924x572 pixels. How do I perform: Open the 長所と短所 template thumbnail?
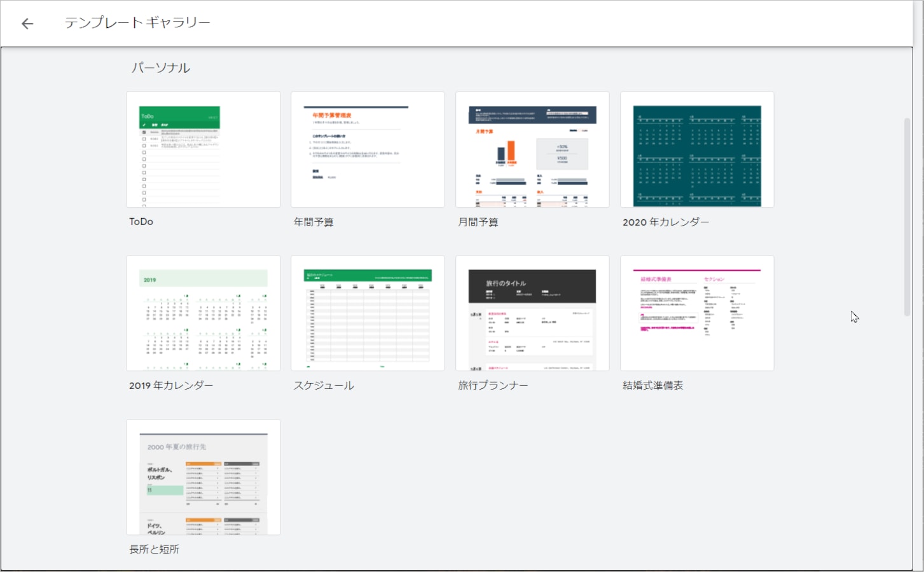(x=203, y=477)
